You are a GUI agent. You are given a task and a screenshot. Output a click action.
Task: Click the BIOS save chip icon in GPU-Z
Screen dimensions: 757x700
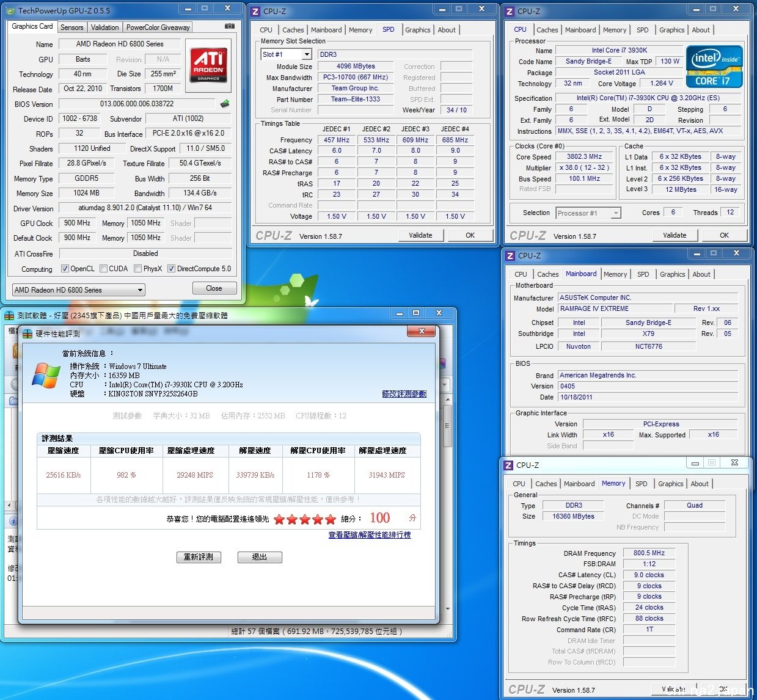[225, 103]
